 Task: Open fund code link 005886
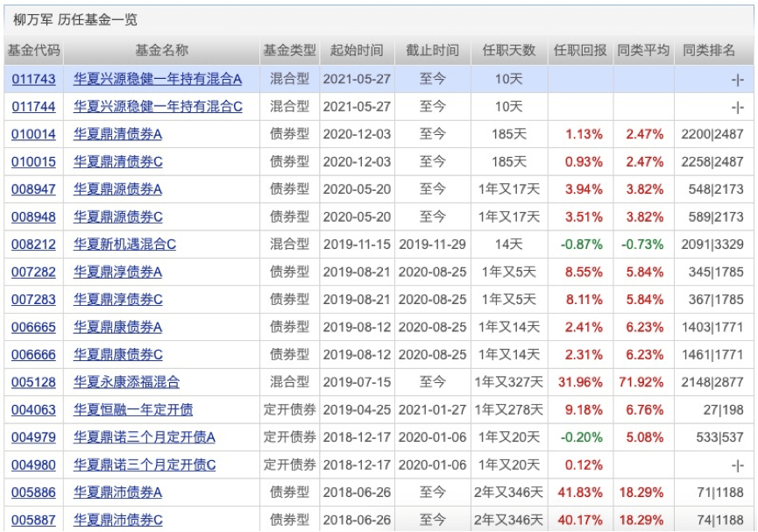(33, 493)
